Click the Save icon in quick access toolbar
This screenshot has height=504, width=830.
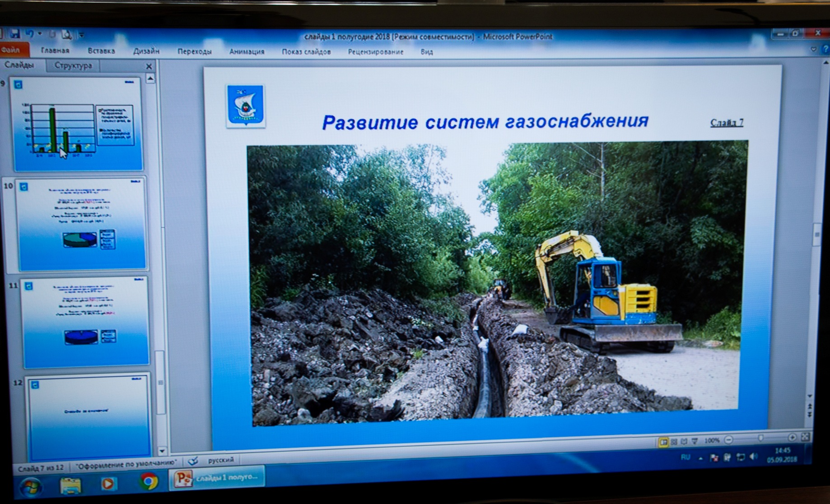tap(15, 33)
